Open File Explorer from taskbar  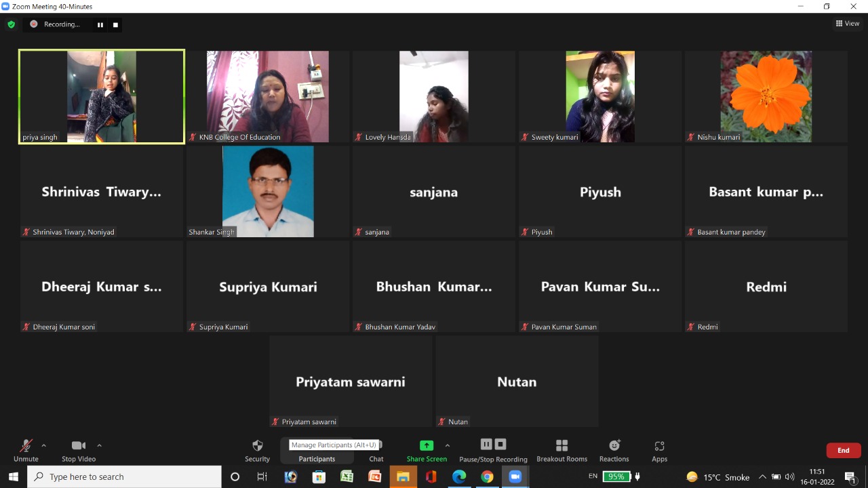[403, 476]
